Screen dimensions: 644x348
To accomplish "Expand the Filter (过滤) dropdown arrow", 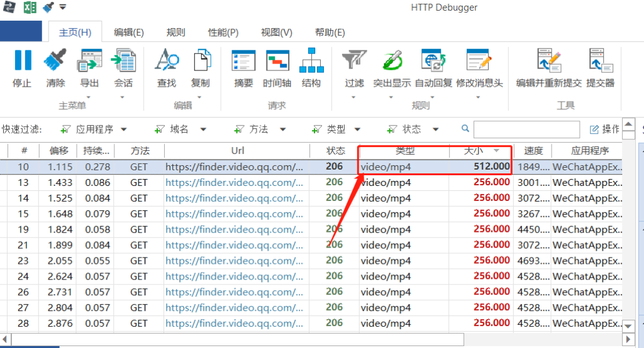I will 353,97.
